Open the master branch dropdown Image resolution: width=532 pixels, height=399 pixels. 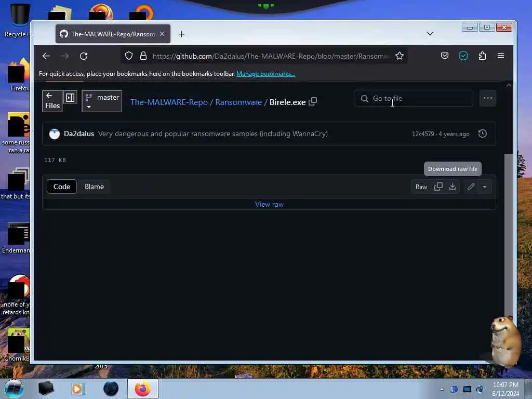click(102, 101)
